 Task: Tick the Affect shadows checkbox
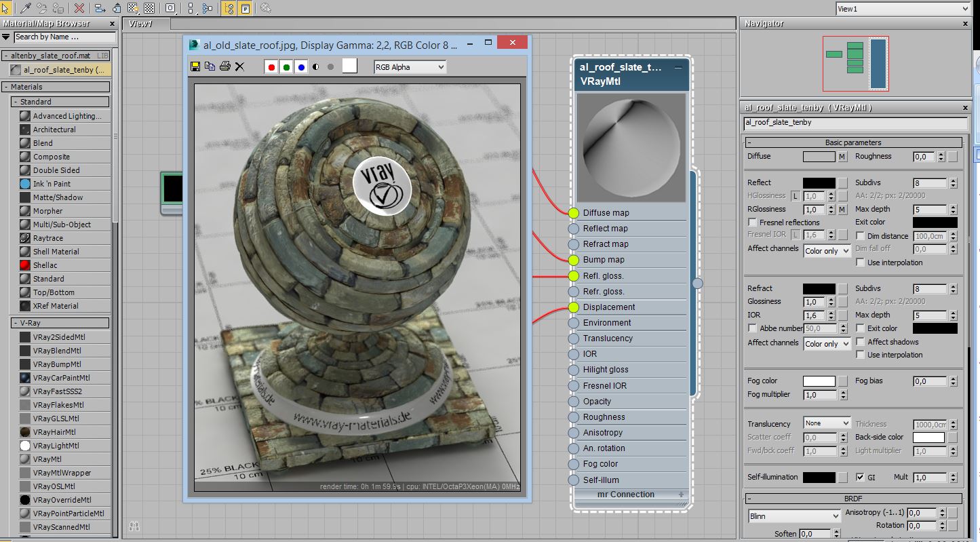tap(861, 342)
